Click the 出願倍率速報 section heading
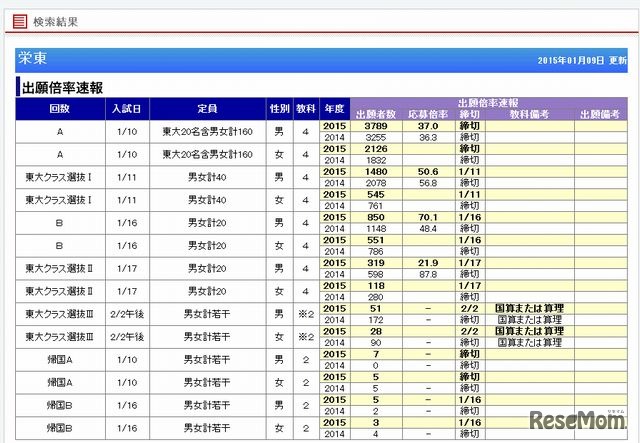The width and height of the screenshot is (640, 443). tap(62, 87)
